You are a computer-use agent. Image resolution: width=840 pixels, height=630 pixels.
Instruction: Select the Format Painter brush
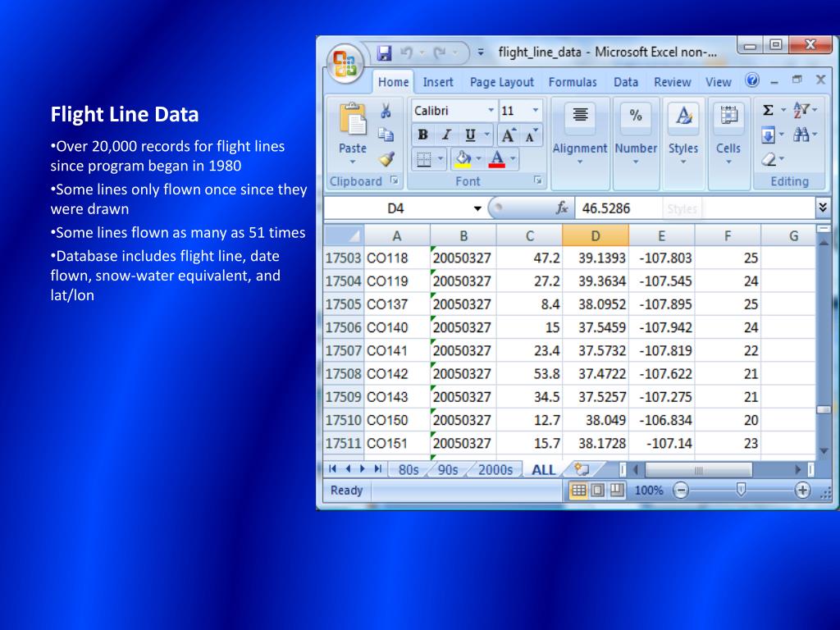(x=386, y=159)
